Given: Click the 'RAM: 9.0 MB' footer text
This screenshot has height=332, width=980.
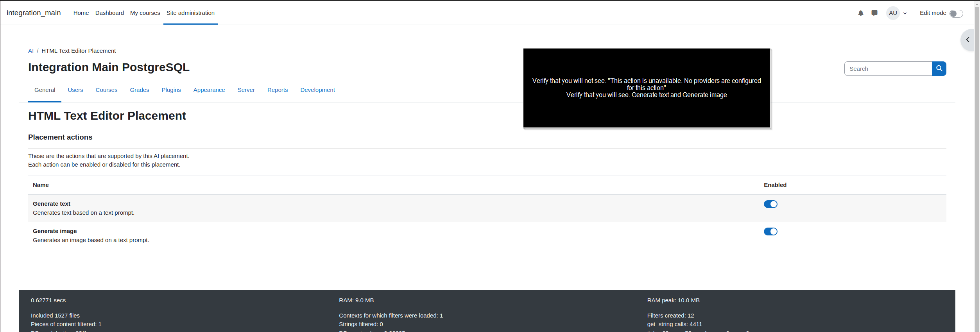Looking at the screenshot, I should click(357, 300).
